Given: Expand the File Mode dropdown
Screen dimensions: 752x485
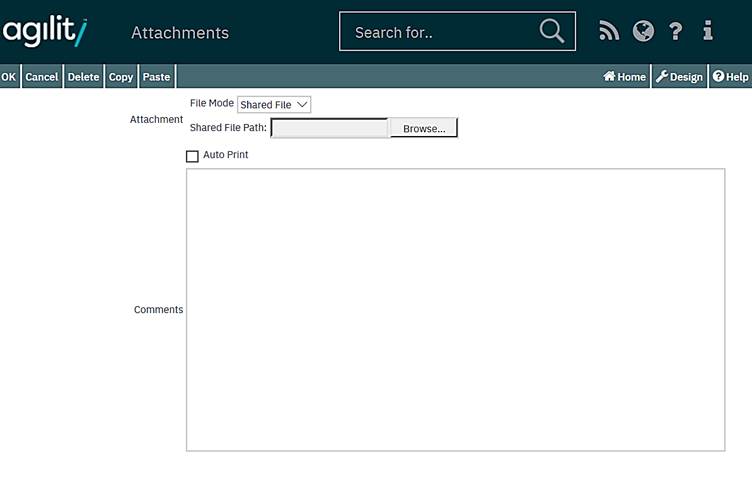Looking at the screenshot, I should pos(274,105).
